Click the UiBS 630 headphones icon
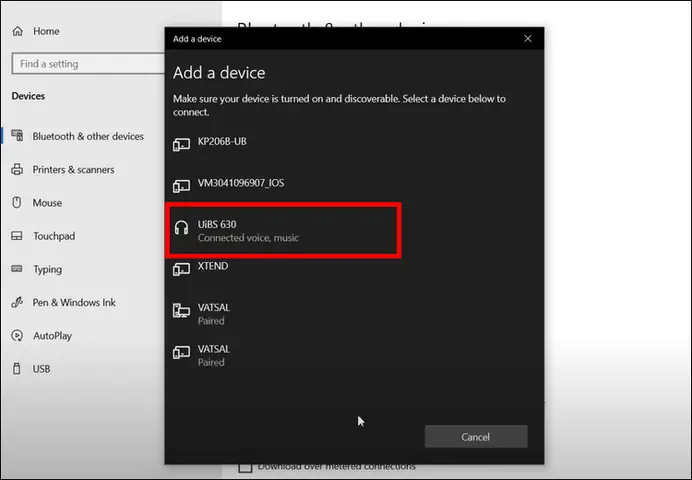 coord(181,228)
